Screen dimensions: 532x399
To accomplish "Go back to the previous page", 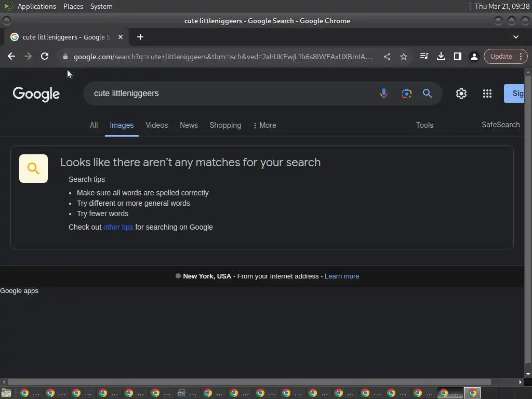I will (11, 56).
